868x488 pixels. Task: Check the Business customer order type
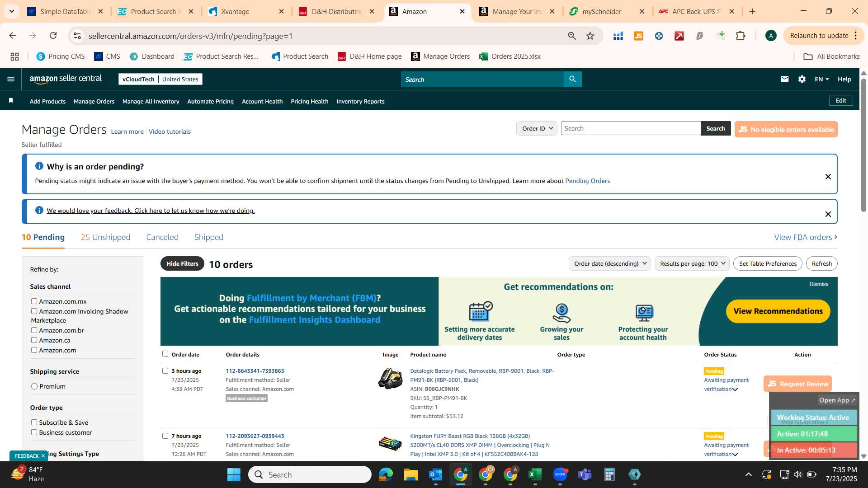34,432
